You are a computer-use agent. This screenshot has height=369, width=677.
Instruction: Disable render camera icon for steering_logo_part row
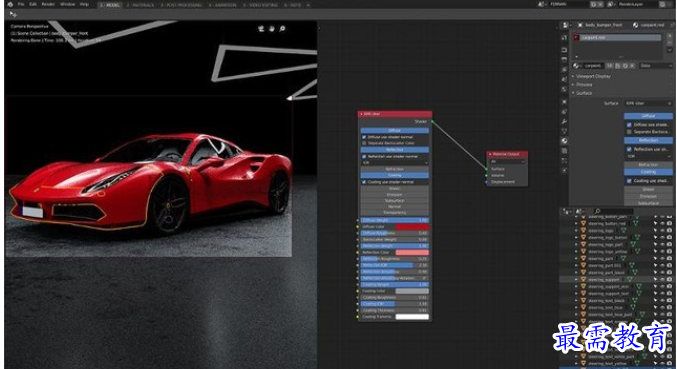click(x=669, y=244)
